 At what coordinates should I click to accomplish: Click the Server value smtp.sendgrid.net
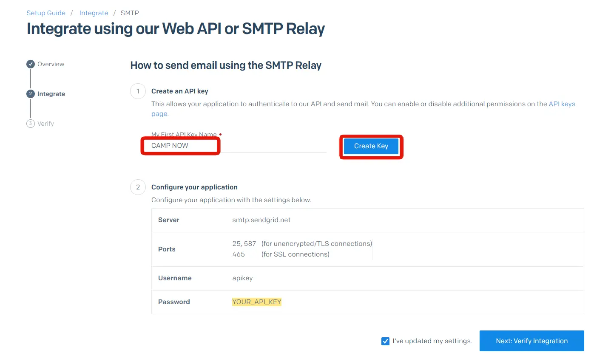tap(261, 220)
